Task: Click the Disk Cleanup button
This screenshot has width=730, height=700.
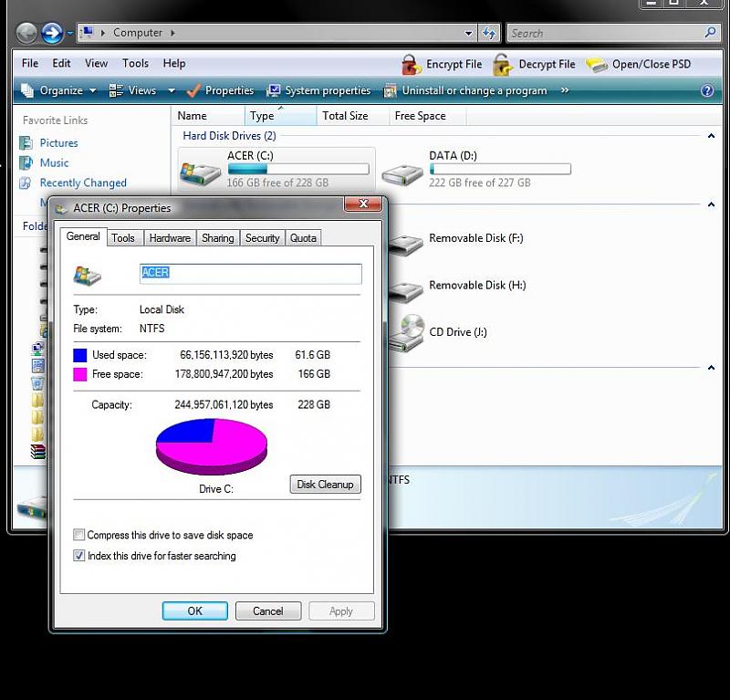Action: click(x=326, y=485)
